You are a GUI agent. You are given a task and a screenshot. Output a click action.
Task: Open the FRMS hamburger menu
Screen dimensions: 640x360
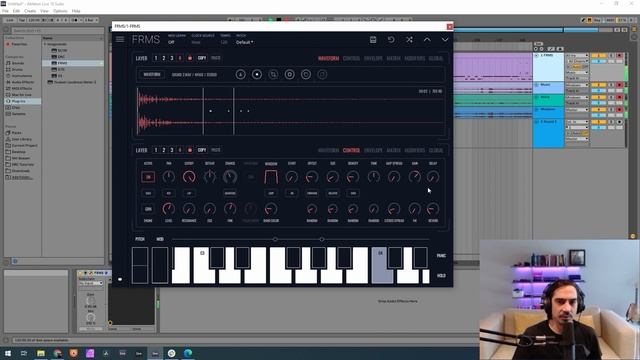120,39
